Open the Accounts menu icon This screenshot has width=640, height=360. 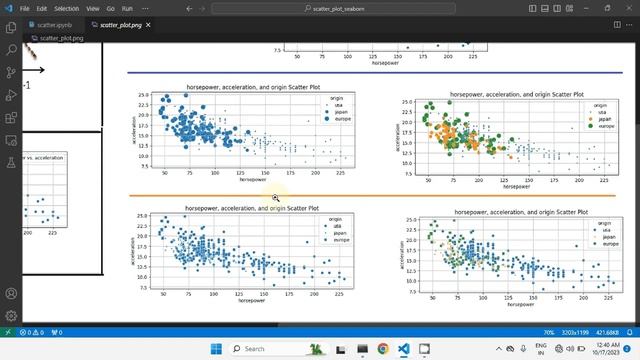tap(11, 293)
